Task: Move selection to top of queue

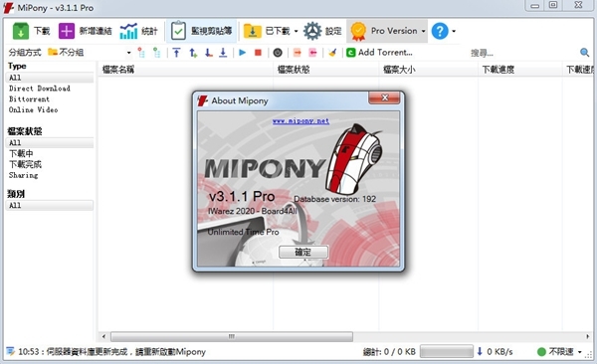Action: 176,52
